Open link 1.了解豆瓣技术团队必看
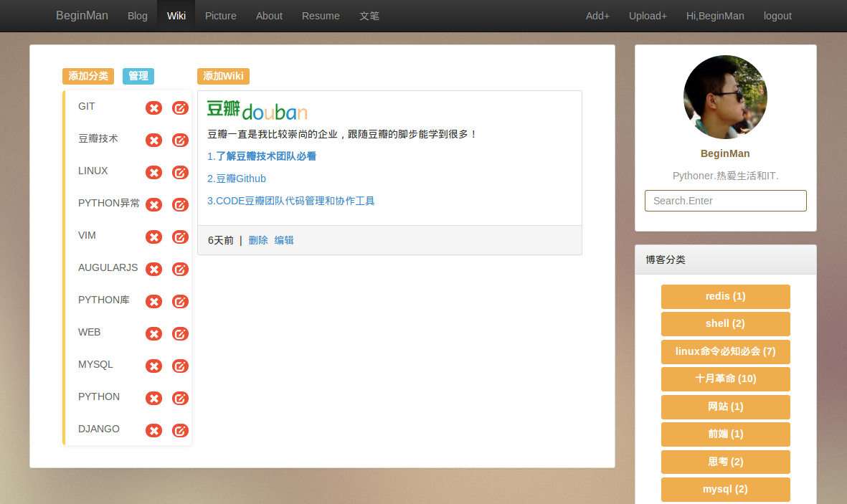The width and height of the screenshot is (847, 504). point(262,156)
